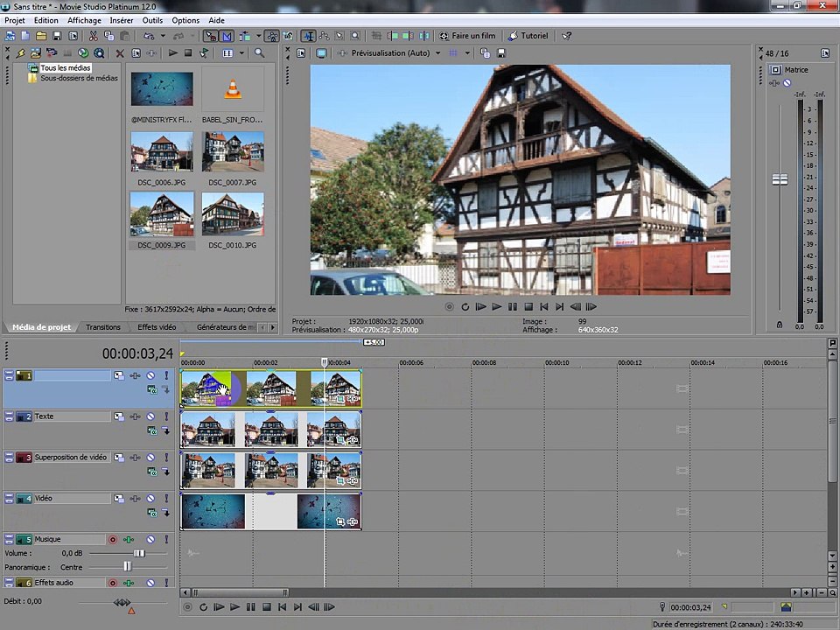
Task: Click the Matrice master bus label
Action: (796, 70)
